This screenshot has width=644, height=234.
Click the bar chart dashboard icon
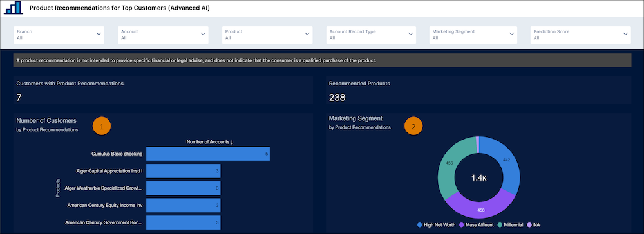point(14,8)
